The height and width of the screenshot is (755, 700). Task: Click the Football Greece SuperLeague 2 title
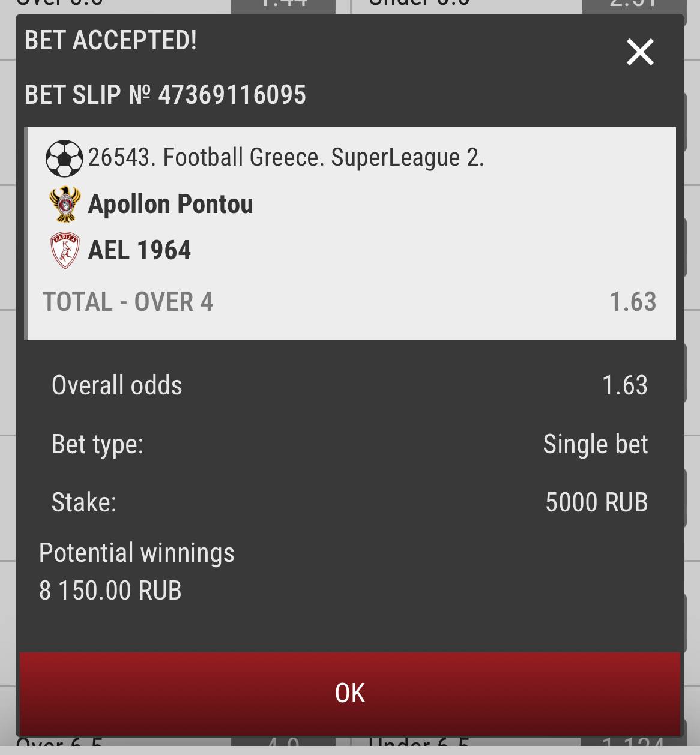tap(286, 157)
